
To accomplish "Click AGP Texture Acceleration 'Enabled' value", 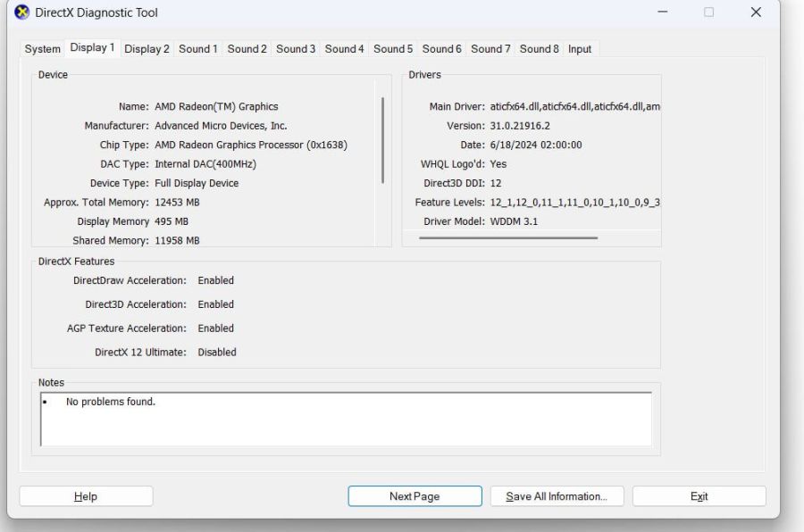I will (x=216, y=328).
